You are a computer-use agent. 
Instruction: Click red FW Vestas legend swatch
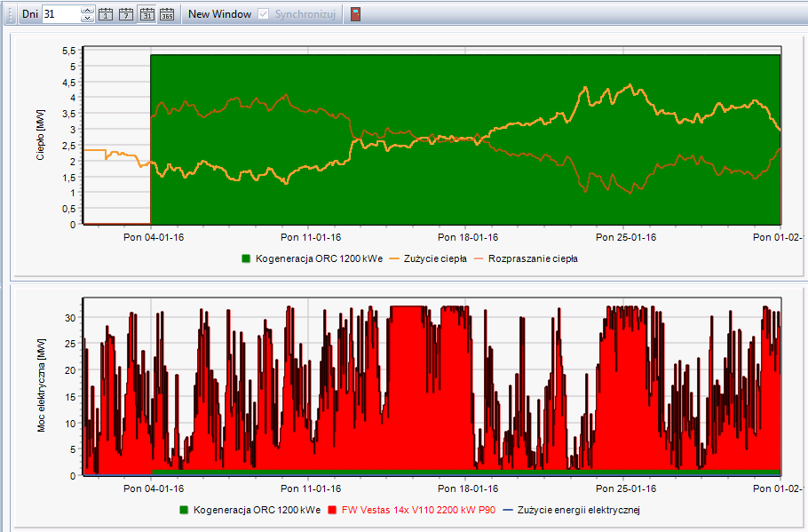pos(332,510)
